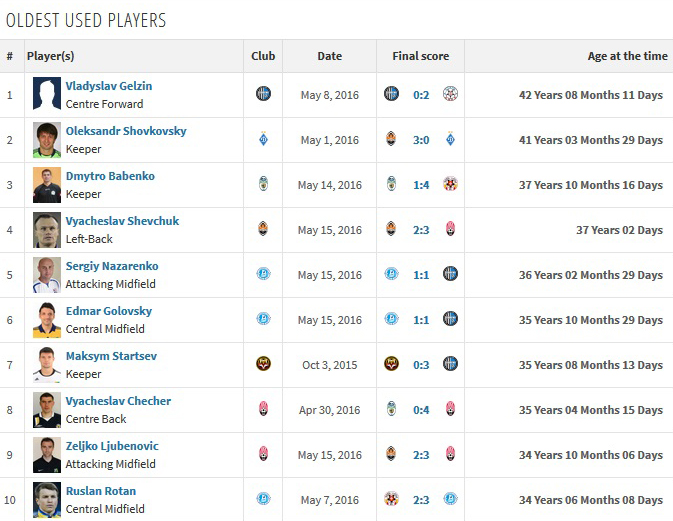Click Dynamo Kyiv crest in Shovkovsky's Club column
673x521 pixels.
coord(263,139)
